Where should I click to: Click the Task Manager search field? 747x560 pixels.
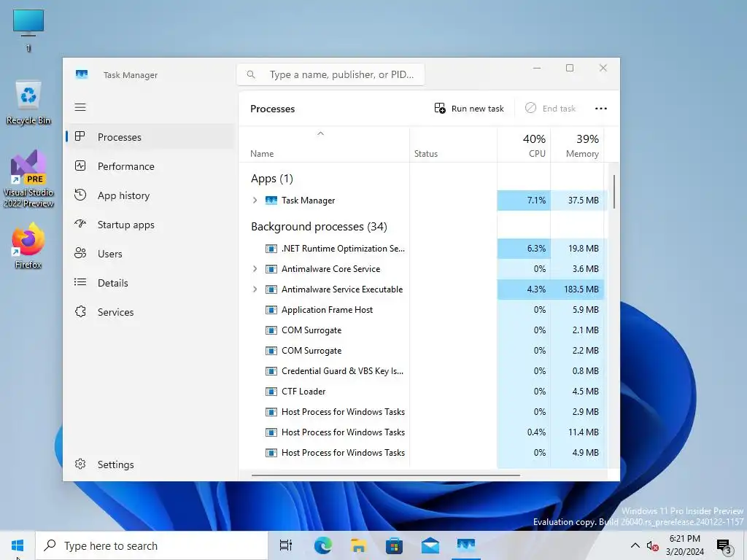pyautogui.click(x=330, y=74)
